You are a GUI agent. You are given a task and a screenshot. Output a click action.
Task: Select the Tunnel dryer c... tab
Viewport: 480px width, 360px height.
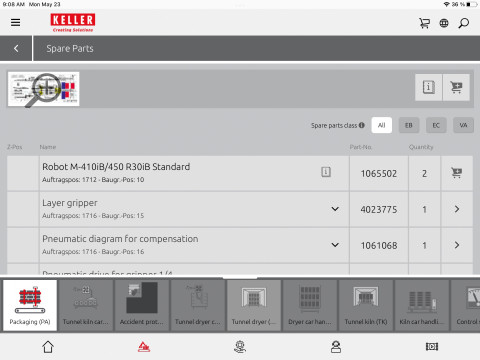tap(197, 305)
